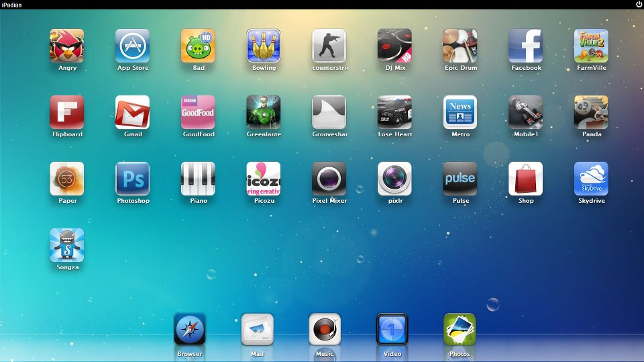Open the Picozu app

264,179
